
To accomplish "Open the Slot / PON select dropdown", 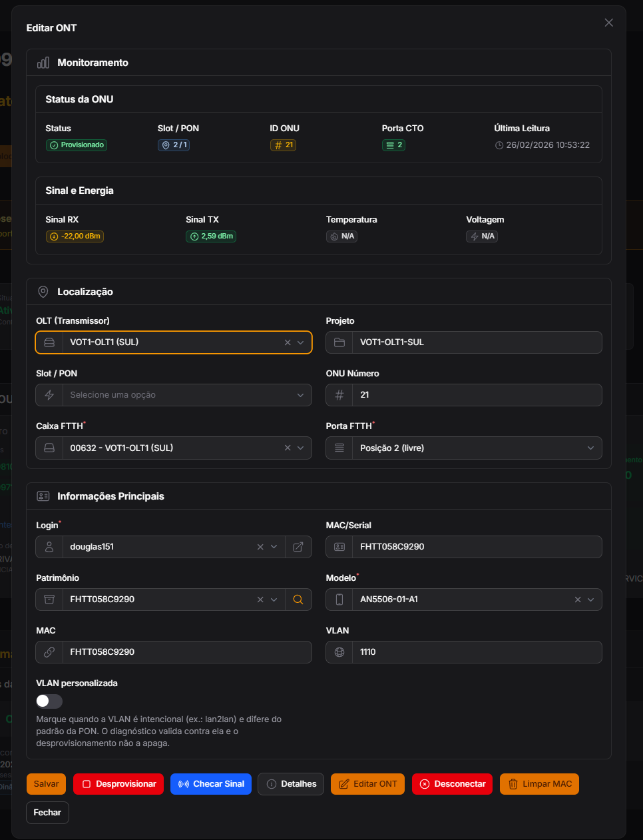I will point(174,395).
